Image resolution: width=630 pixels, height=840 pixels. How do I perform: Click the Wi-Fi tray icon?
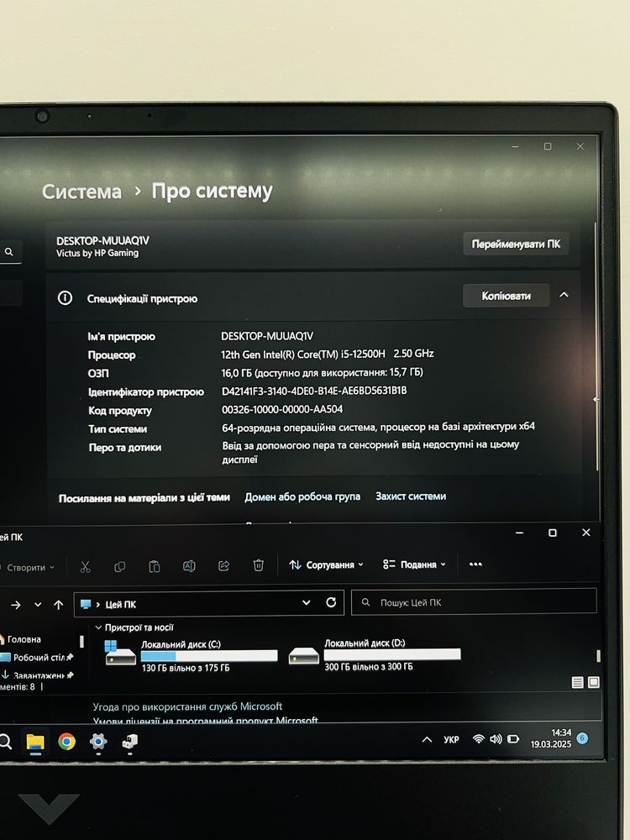(479, 738)
